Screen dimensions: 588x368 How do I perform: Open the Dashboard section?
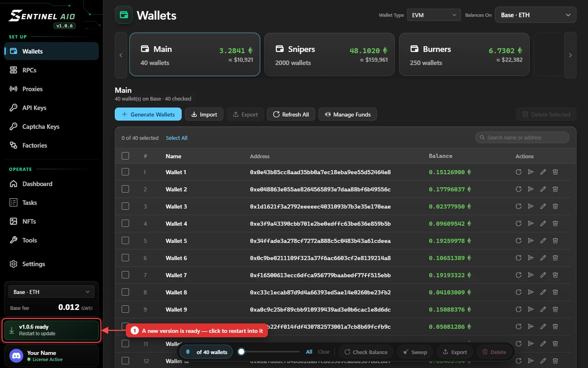point(51,184)
